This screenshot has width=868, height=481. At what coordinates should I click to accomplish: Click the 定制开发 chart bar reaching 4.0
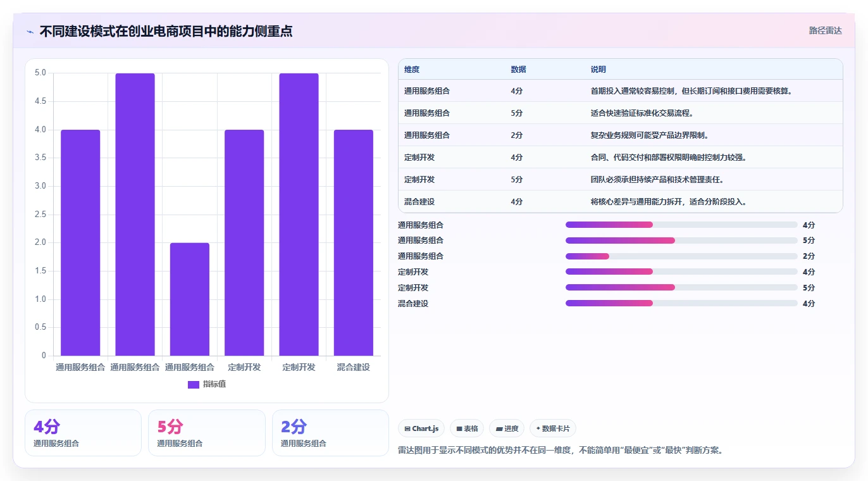point(244,243)
